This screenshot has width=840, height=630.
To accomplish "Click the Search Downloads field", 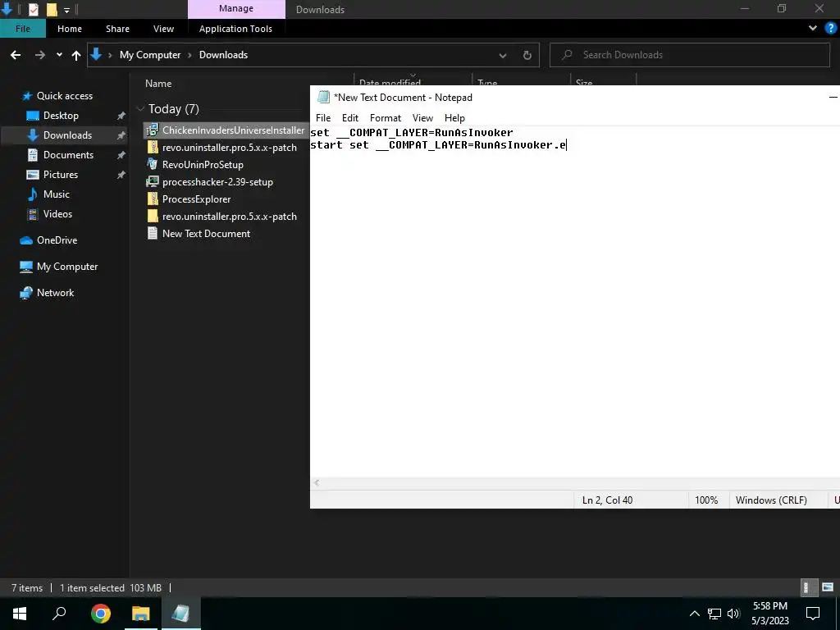I will (x=689, y=55).
